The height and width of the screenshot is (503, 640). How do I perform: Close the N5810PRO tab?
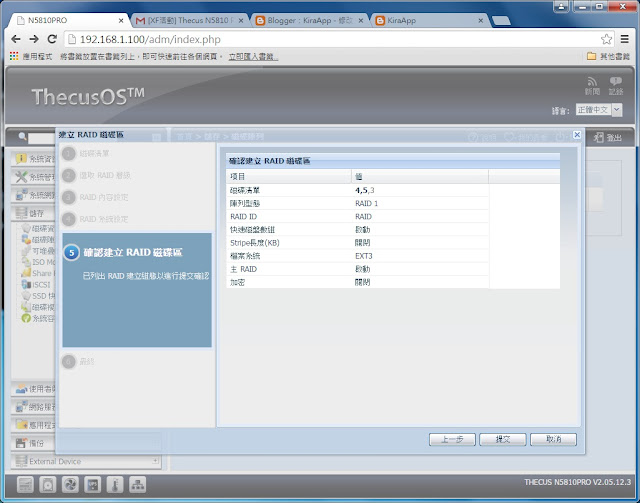click(x=121, y=20)
